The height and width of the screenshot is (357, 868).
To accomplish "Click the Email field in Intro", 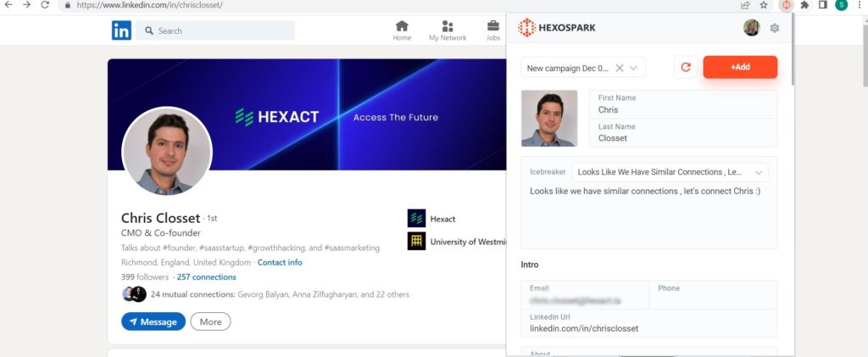I will pos(585,295).
